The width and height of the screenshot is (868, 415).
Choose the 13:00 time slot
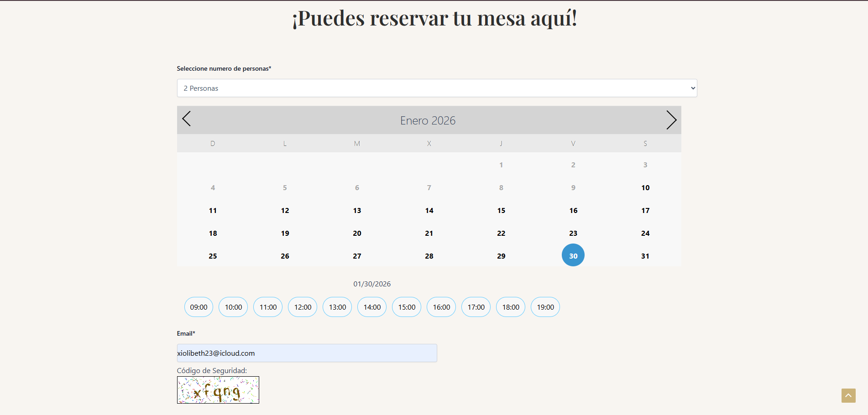337,307
